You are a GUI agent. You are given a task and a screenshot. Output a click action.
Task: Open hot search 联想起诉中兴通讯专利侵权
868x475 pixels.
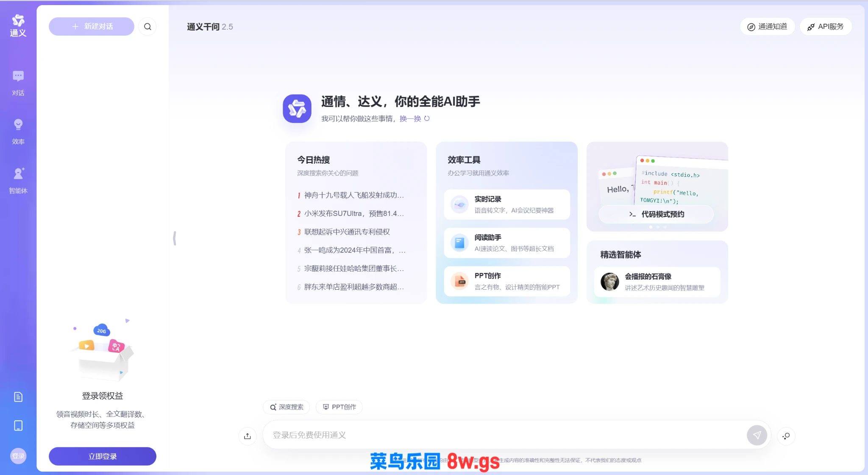coord(344,232)
